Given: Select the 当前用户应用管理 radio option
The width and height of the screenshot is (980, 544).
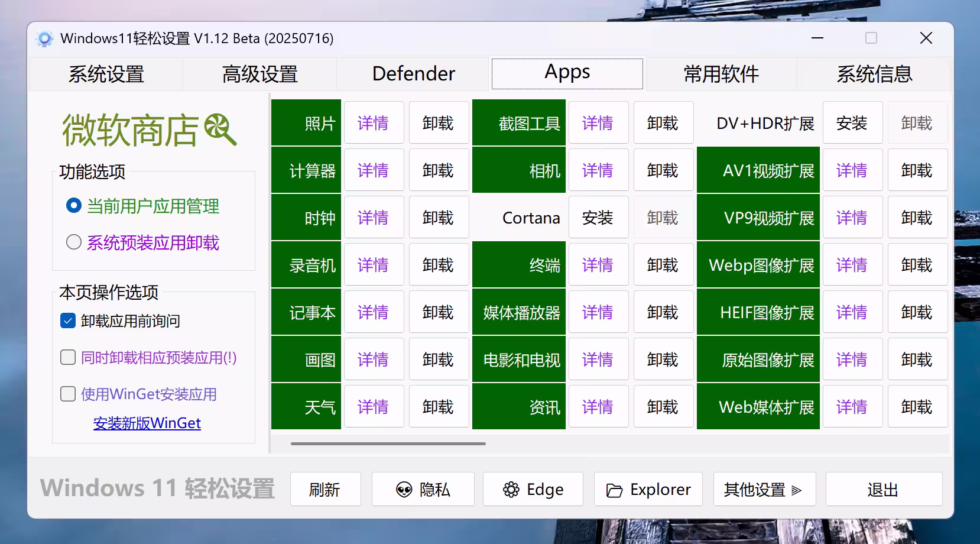Looking at the screenshot, I should point(74,206).
